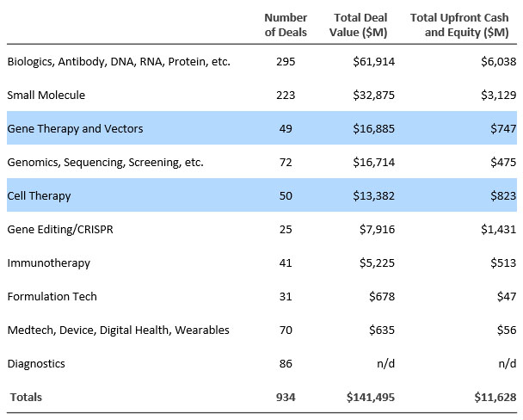Select the Medtech, Device, Digital Health row
523x420 pixels.
coord(117,330)
